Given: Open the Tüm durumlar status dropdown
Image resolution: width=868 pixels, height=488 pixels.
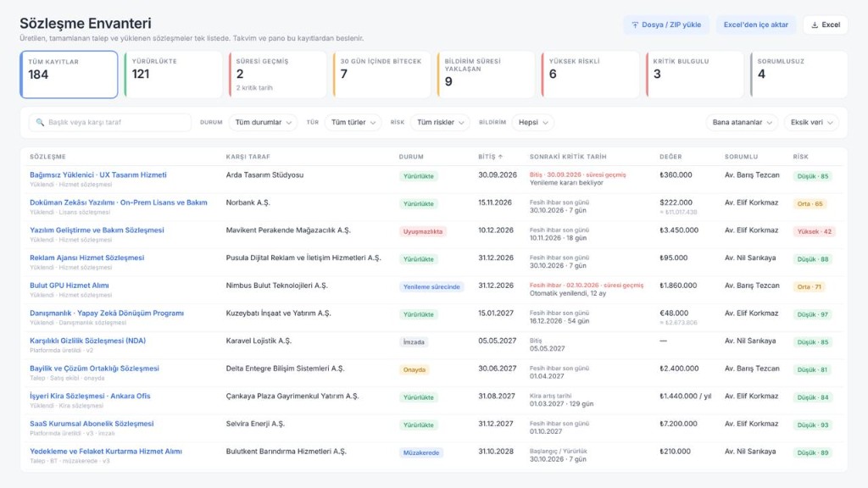Looking at the screenshot, I should tap(263, 122).
